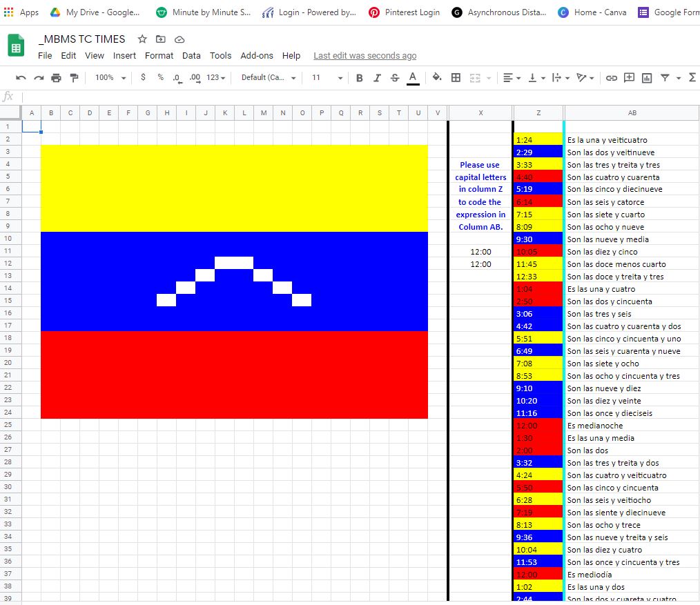
Task: Increase decimal places
Action: [x=195, y=78]
